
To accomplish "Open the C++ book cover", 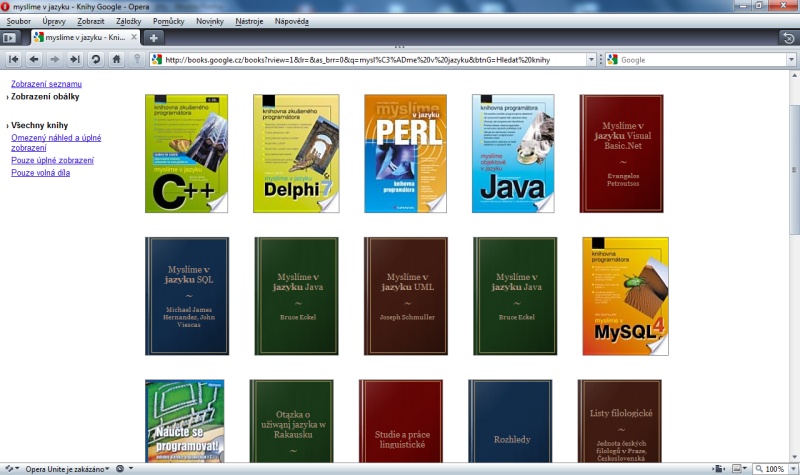I will point(186,154).
